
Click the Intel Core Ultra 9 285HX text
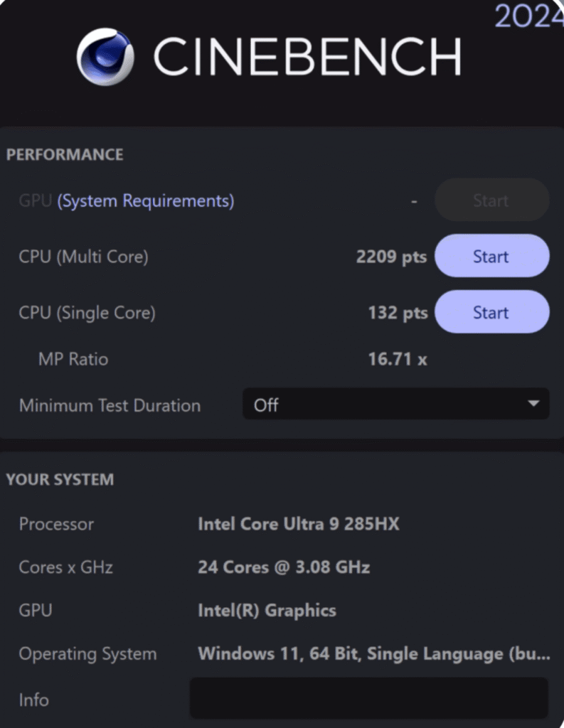click(299, 525)
